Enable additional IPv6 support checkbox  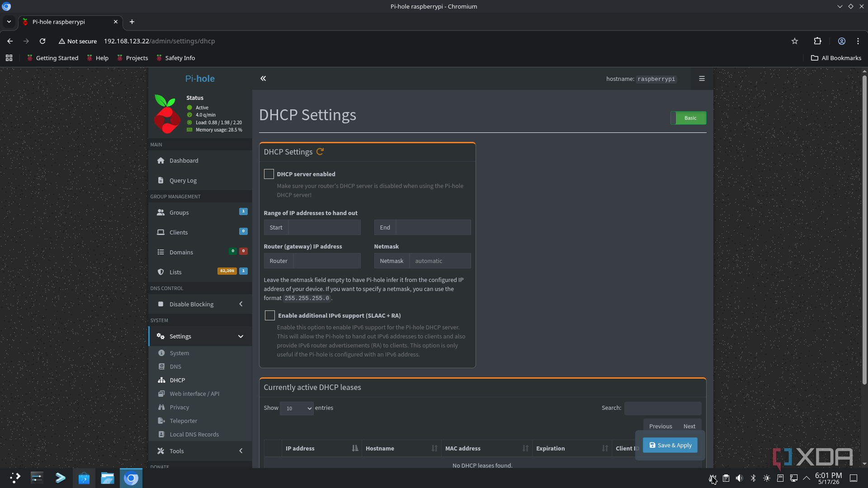(x=270, y=316)
